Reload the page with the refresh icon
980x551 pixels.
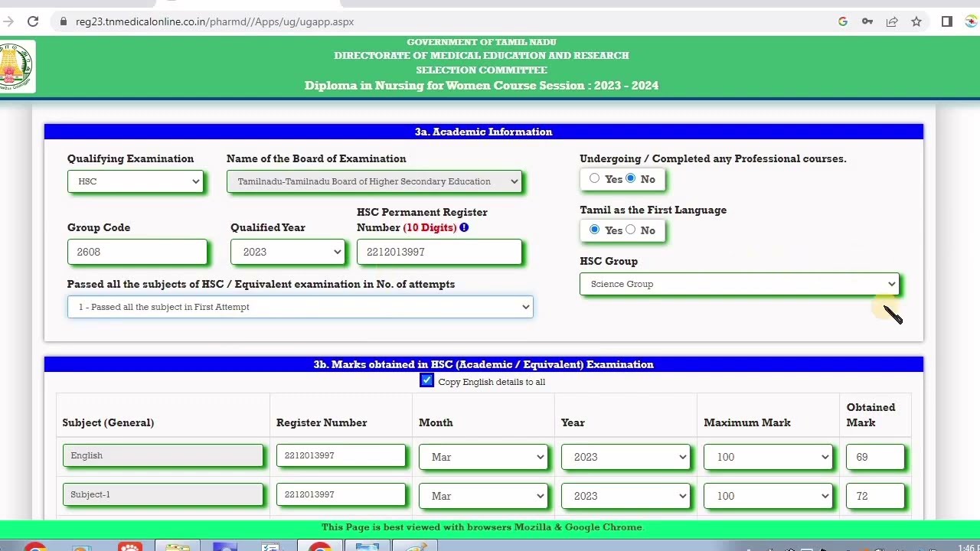(x=33, y=21)
